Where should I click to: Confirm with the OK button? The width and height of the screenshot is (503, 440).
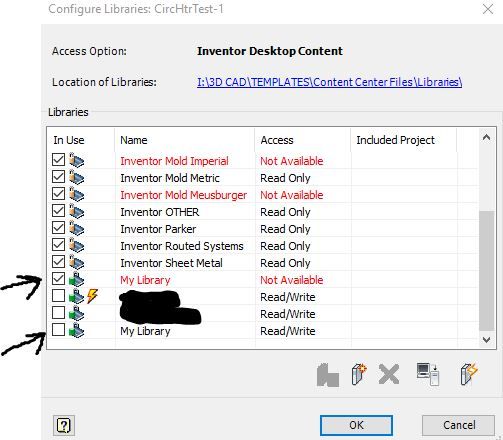coord(356,425)
